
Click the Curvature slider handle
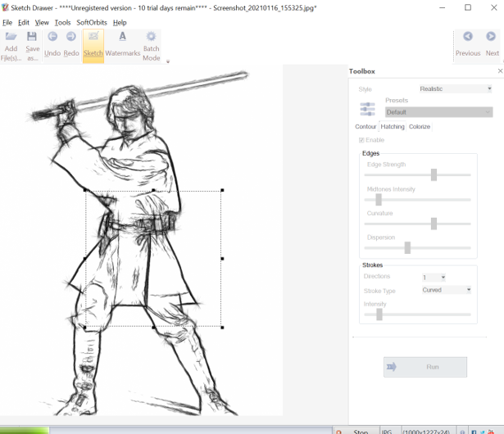tap(434, 224)
